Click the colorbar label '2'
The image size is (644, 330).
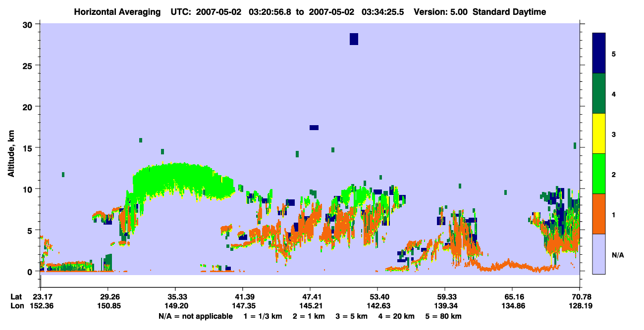(614, 174)
